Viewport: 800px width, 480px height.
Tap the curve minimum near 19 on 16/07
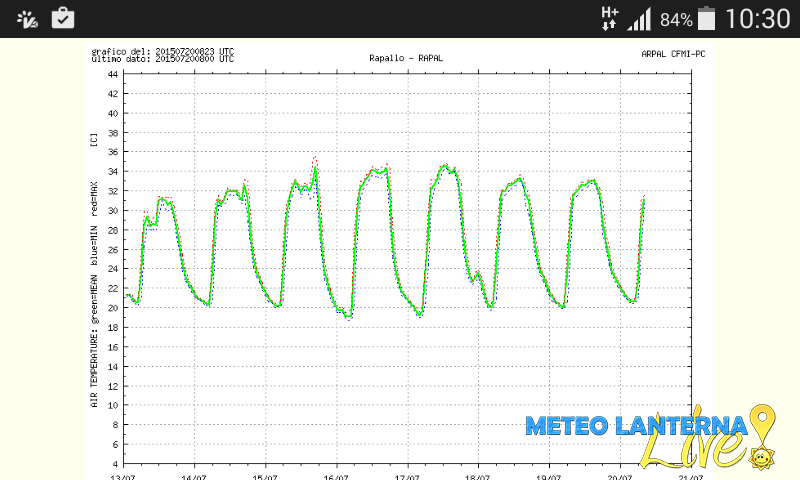click(x=349, y=317)
